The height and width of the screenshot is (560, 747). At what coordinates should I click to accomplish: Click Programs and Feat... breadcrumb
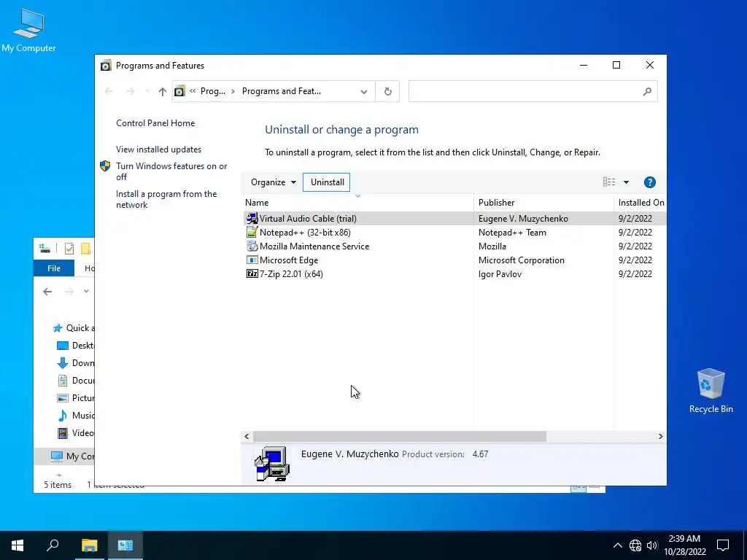pos(281,91)
